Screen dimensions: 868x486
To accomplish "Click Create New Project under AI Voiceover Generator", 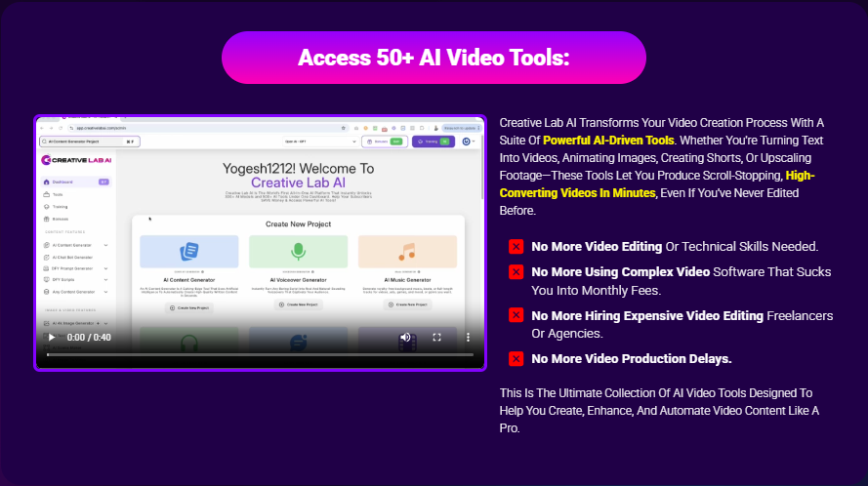I will click(x=299, y=304).
